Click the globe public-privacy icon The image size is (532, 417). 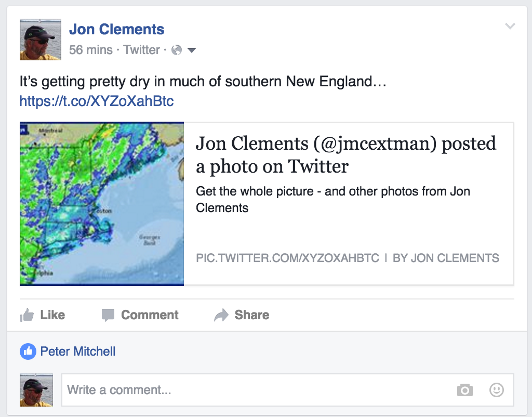pos(177,50)
